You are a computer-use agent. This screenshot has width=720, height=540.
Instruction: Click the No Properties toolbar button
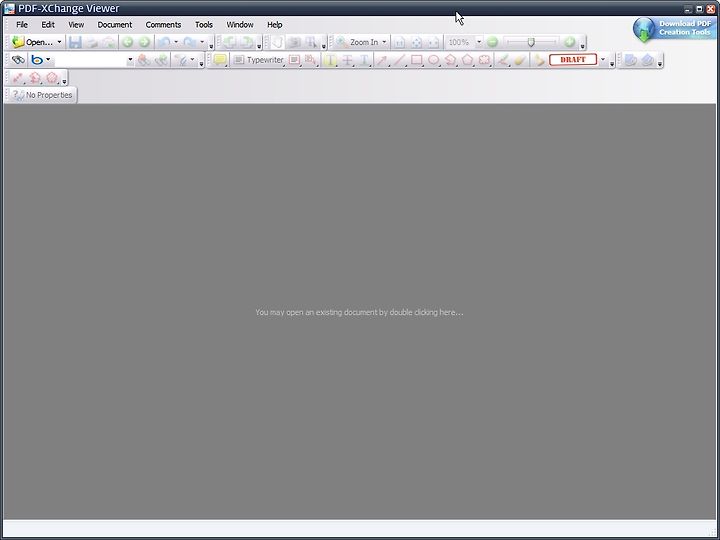click(42, 95)
